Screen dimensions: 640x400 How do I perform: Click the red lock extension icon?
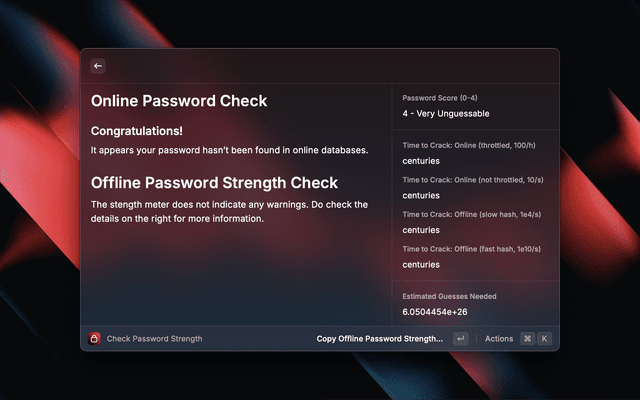(x=95, y=338)
